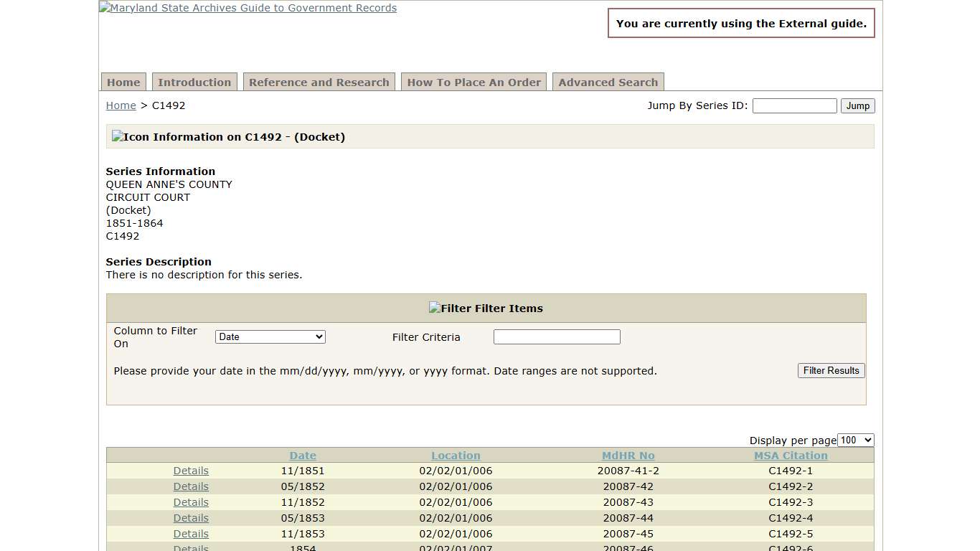Open Reference and Research tab

tap(319, 83)
